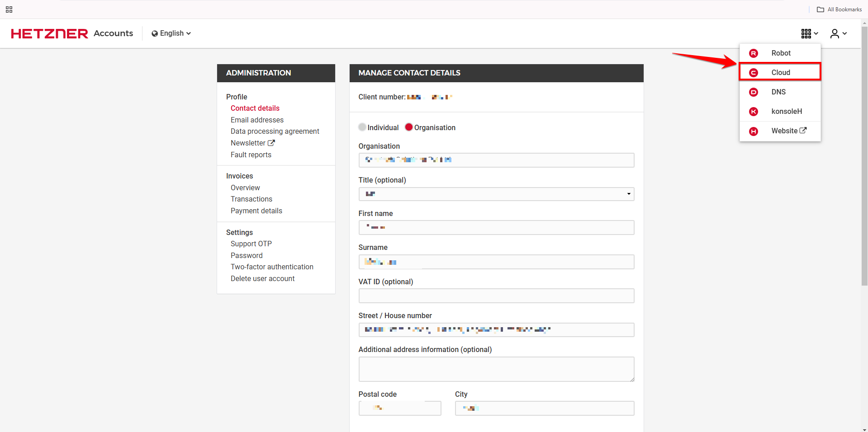Click the red Website icon
Screen dimensions: 868x432
pyautogui.click(x=753, y=131)
